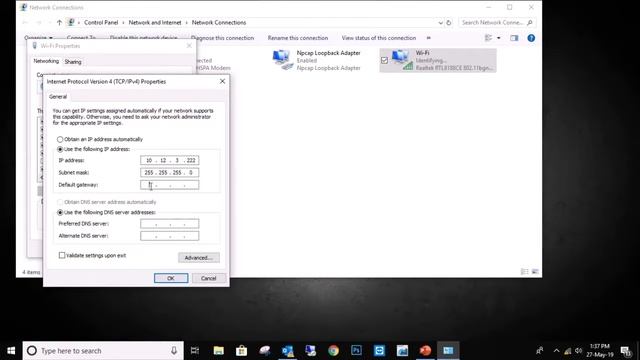640x360 pixels.
Task: Open Task View from the taskbar
Action: tap(195, 351)
